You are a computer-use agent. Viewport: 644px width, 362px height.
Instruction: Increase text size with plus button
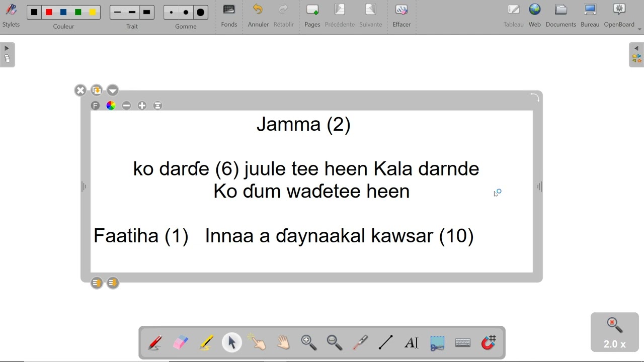142,106
